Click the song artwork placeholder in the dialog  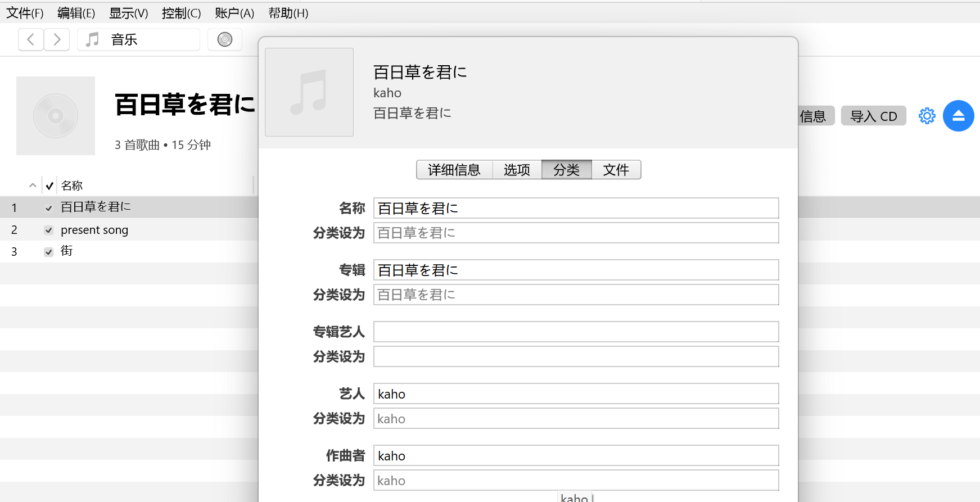pos(309,92)
